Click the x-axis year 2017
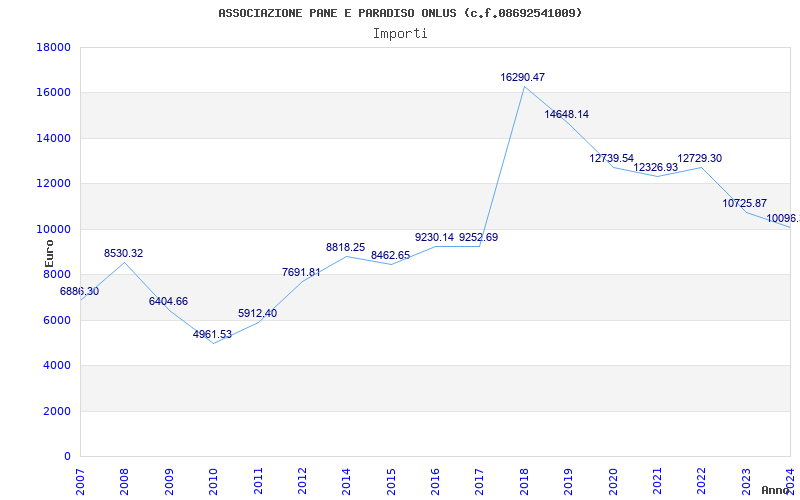 480,481
